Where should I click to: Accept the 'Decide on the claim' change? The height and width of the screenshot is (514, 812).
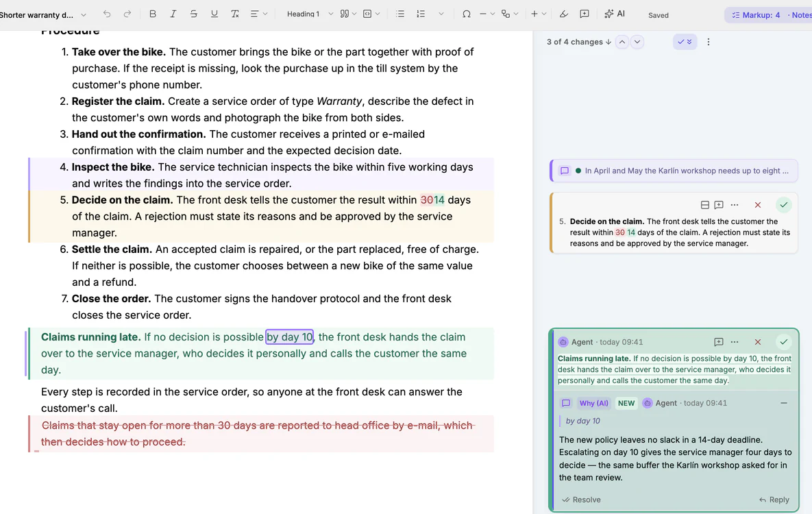pos(783,205)
